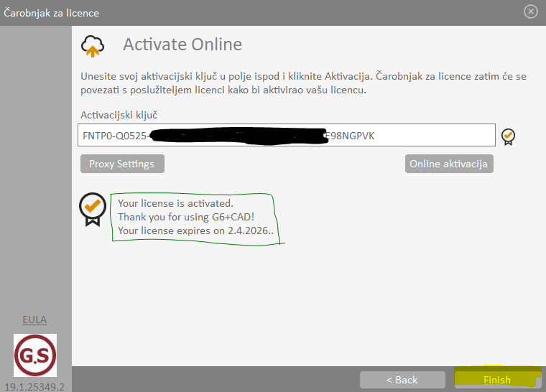Focus the activation key input field
This screenshot has height=392, width=546.
287,136
